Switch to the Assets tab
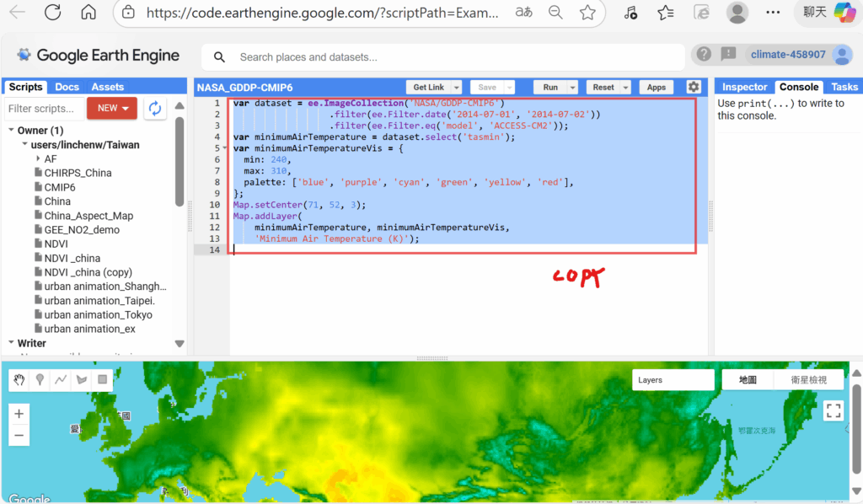863x504 pixels. click(x=107, y=87)
